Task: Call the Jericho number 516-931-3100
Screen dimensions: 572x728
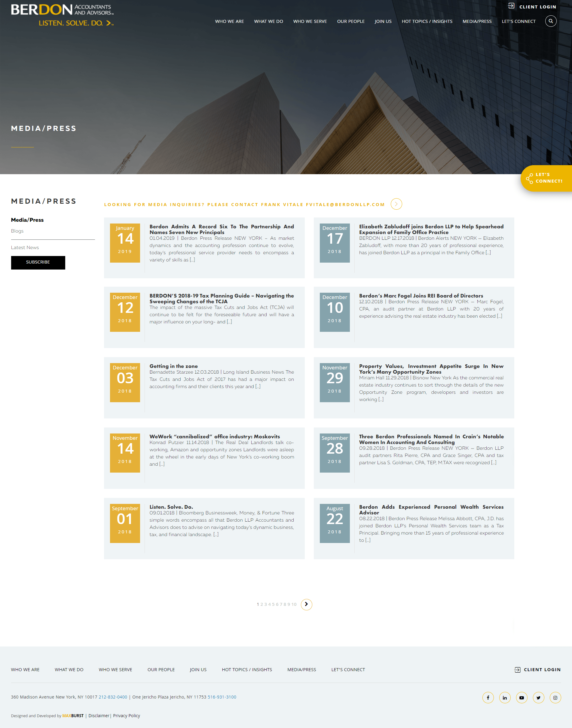Action: [222, 697]
